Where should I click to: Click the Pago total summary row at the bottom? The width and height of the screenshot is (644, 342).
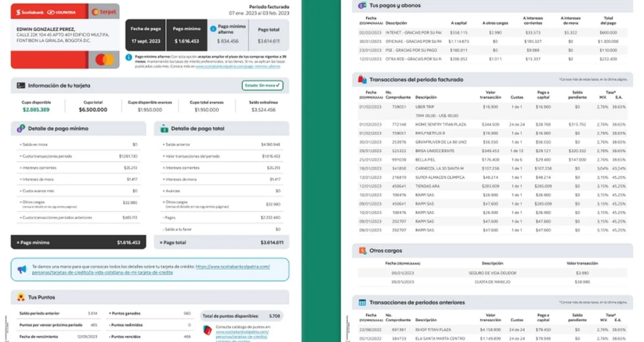coord(222,242)
